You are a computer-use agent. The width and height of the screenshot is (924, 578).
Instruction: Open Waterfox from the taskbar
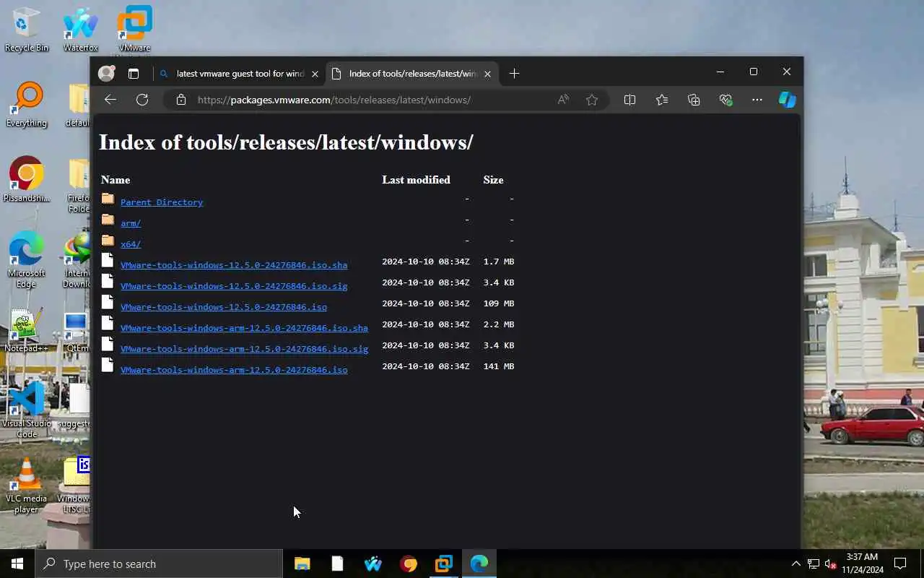pyautogui.click(x=372, y=564)
